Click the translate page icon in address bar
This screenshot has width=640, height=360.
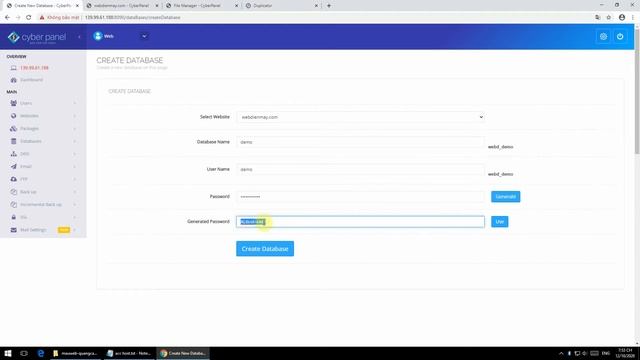click(x=598, y=18)
